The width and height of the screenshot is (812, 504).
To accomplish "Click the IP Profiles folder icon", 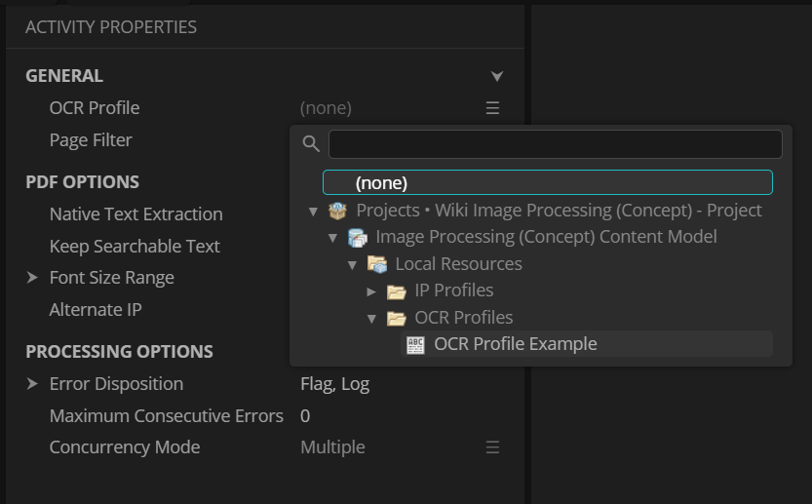I will (x=396, y=291).
